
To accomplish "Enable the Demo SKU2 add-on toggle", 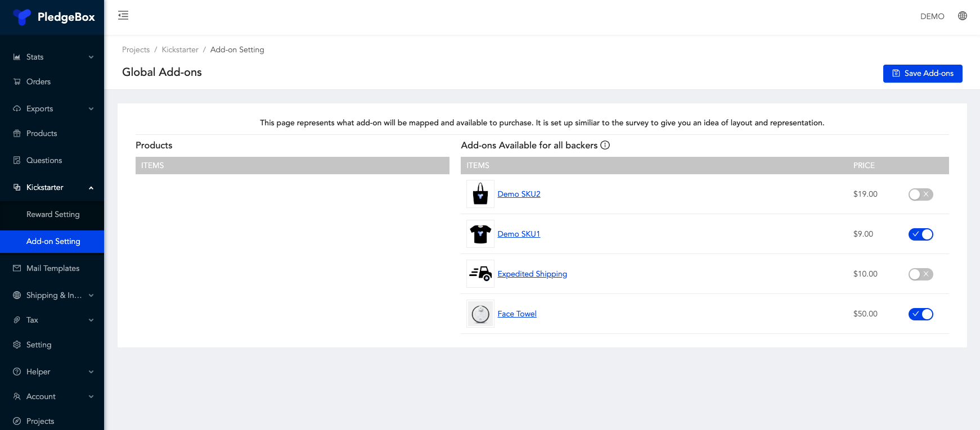I will [920, 194].
